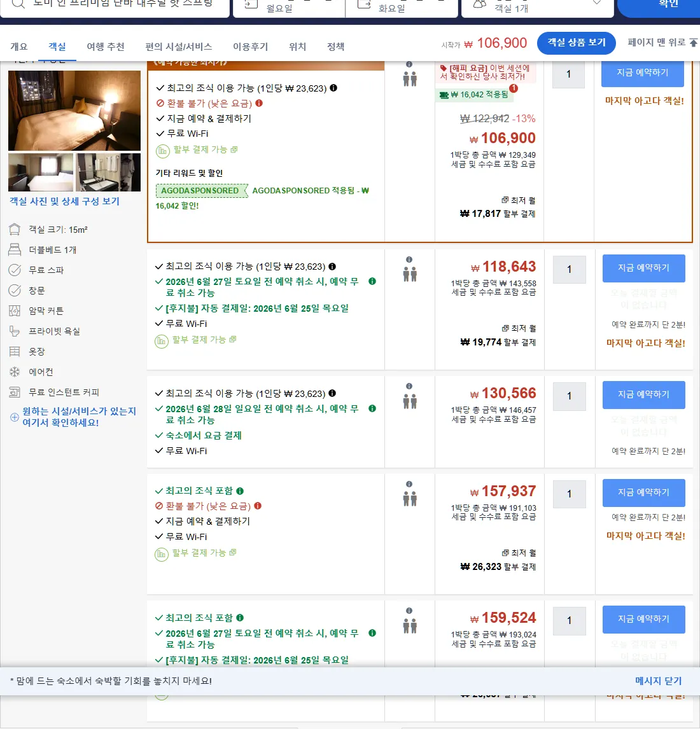Click occupancy info icon in ₩159,524 offer
The image size is (700, 729).
pyautogui.click(x=409, y=611)
